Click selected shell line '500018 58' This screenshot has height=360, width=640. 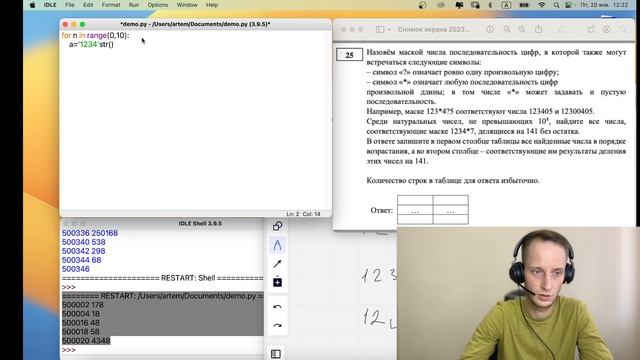pos(81,332)
